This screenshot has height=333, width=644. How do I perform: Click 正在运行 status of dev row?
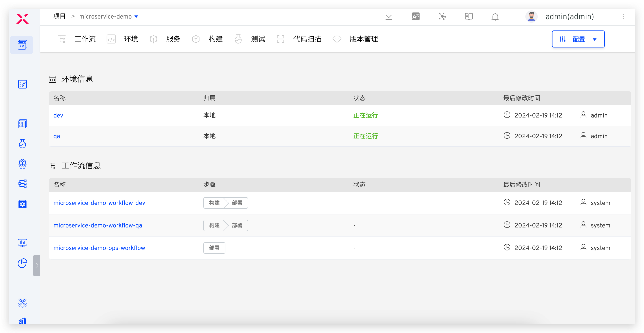[x=365, y=115]
